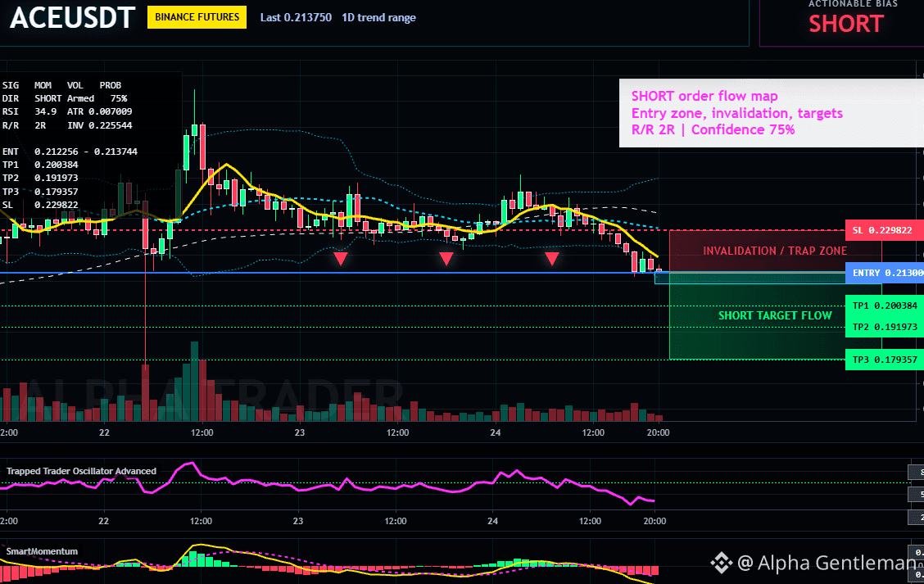Select the Armed volume status
The height and width of the screenshot is (584, 924).
80,98
